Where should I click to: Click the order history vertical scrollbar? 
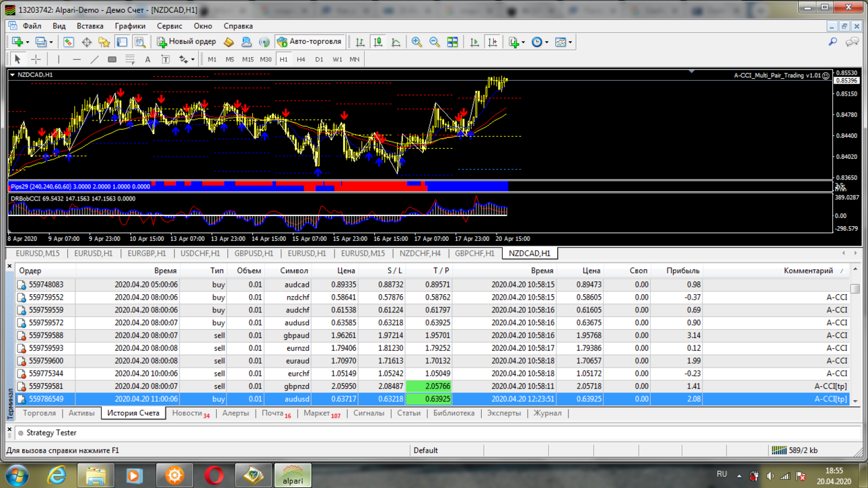tap(855, 335)
